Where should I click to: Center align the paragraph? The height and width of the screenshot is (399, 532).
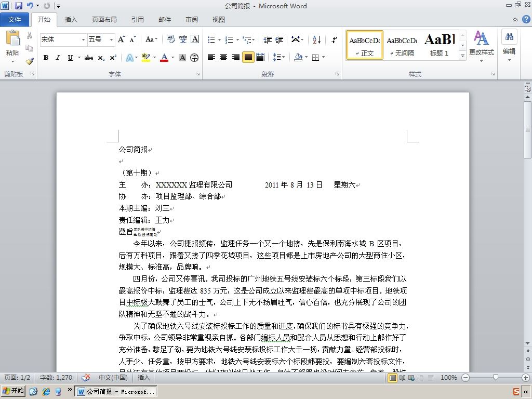click(223, 57)
